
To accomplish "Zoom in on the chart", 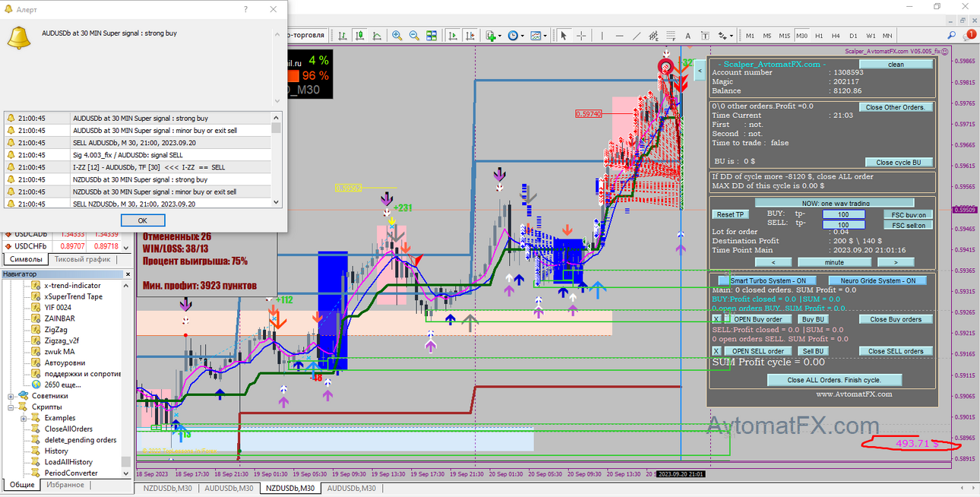I will coord(397,35).
